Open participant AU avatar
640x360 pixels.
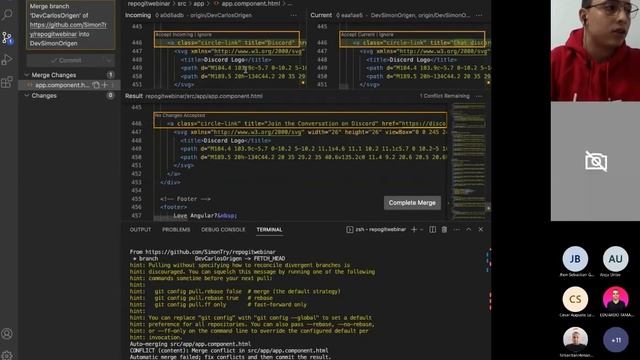(x=616, y=259)
